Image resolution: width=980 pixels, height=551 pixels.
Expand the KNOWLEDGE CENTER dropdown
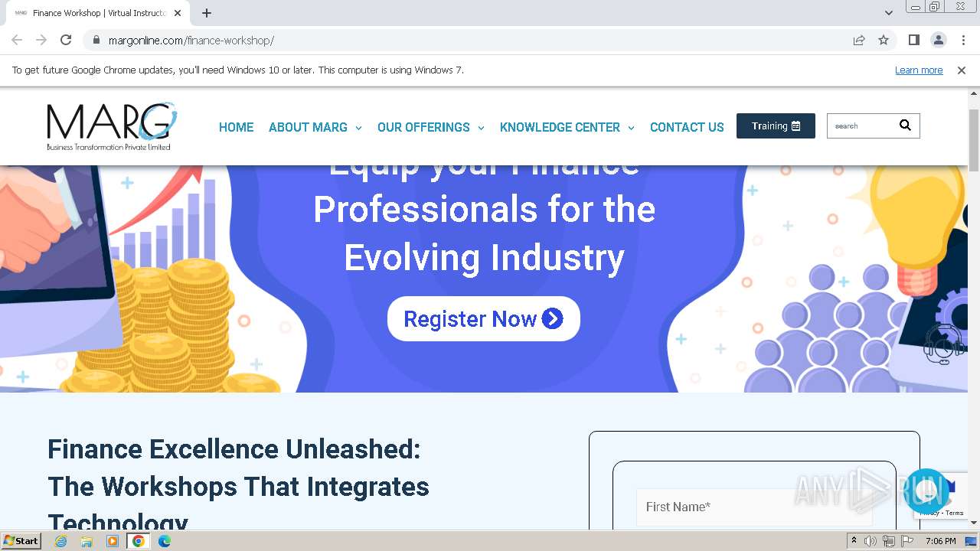coord(567,127)
